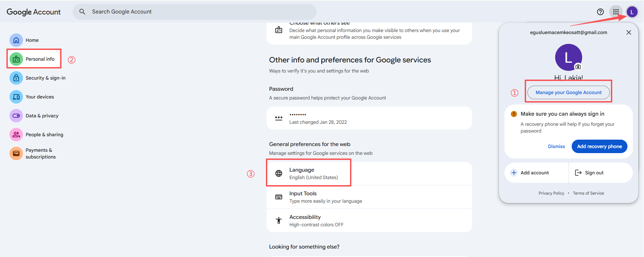Click the Home label in sidebar

(32, 40)
